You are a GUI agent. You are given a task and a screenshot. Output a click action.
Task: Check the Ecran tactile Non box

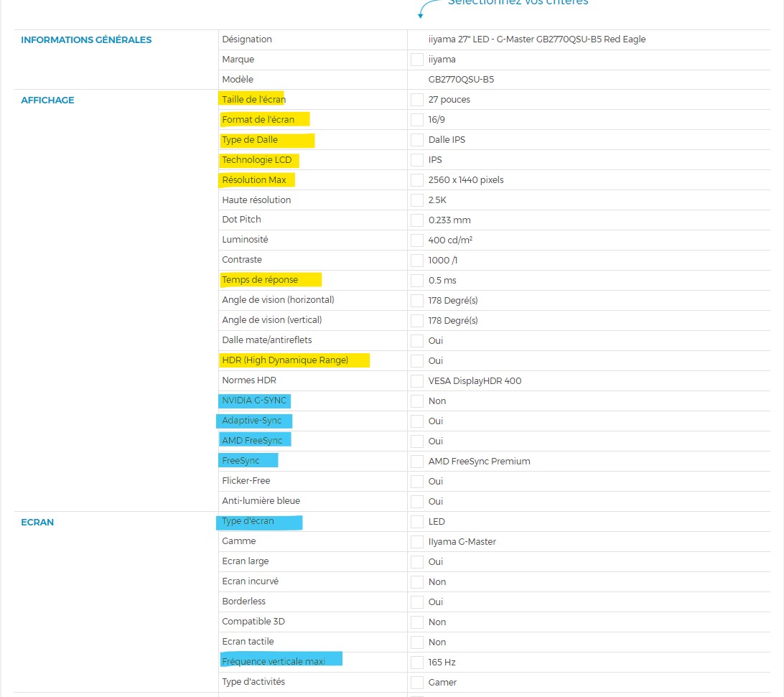[417, 642]
